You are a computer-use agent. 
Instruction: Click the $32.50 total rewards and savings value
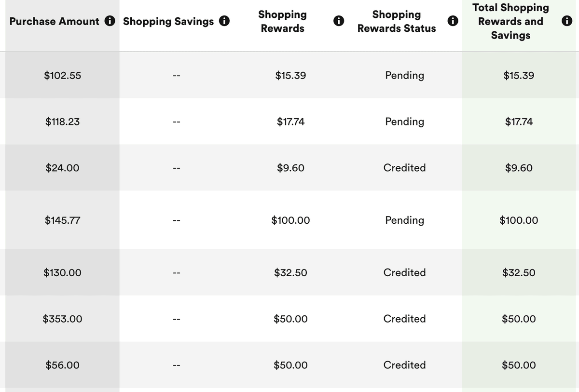pos(519,272)
